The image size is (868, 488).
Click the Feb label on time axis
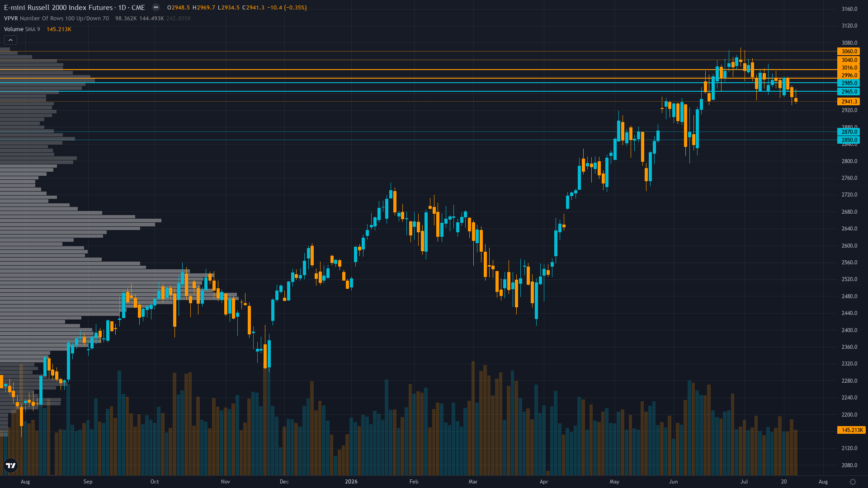tap(414, 482)
